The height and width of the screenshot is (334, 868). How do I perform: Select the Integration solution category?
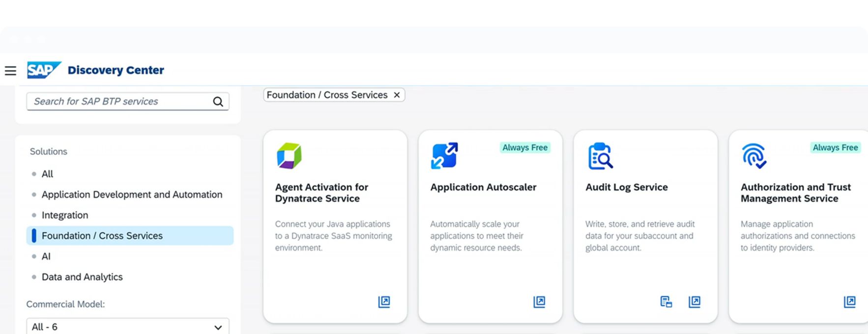tap(65, 215)
